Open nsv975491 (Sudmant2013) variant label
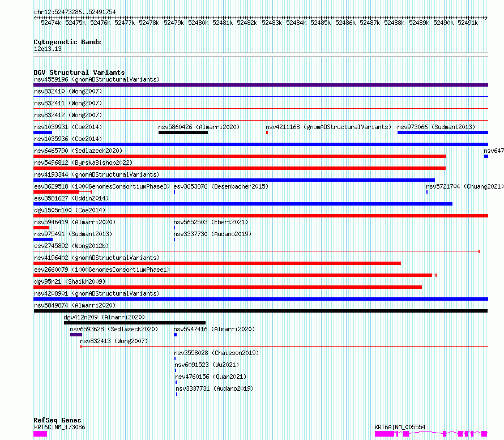The image size is (504, 440). coord(73,234)
